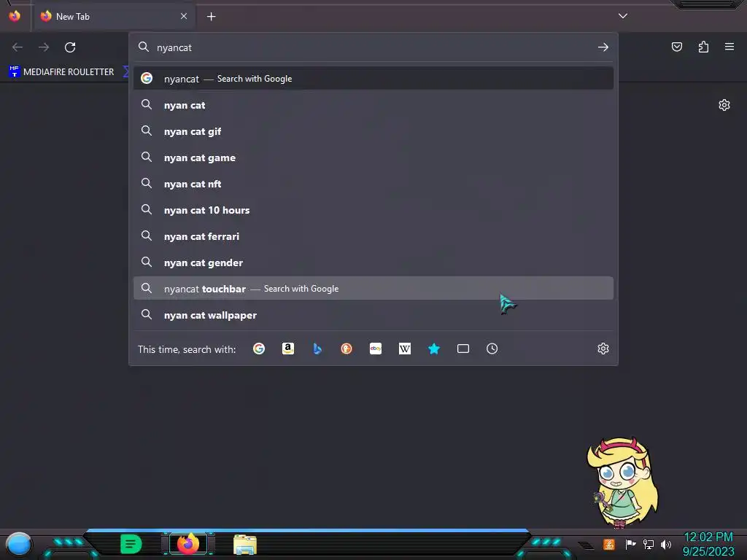Image resolution: width=747 pixels, height=560 pixels.
Task: Pick suggestion nyan cat wallpaper
Action: tap(373, 315)
